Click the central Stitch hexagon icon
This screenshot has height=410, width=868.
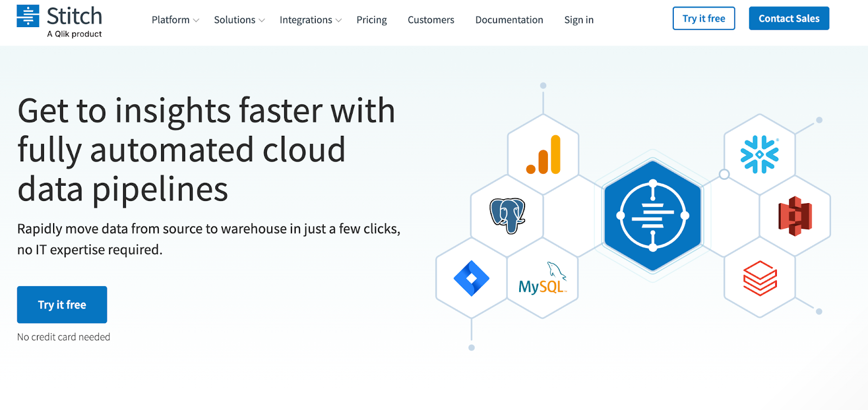click(653, 216)
